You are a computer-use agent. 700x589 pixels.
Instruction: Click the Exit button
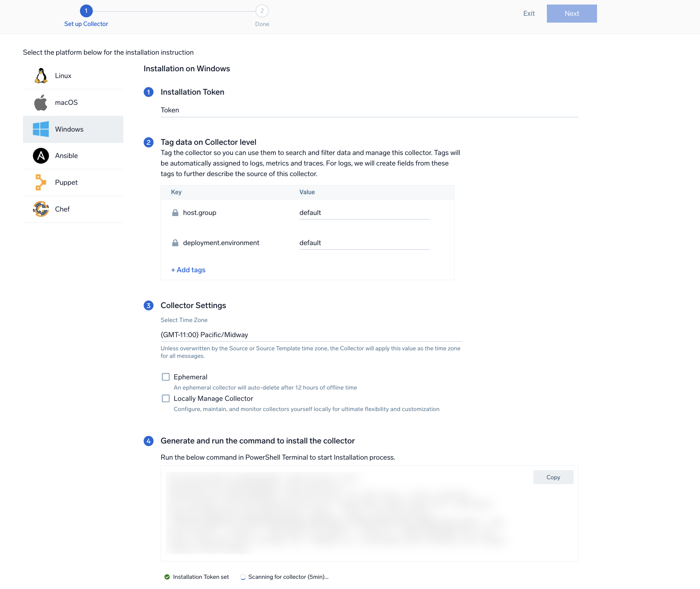tap(529, 14)
